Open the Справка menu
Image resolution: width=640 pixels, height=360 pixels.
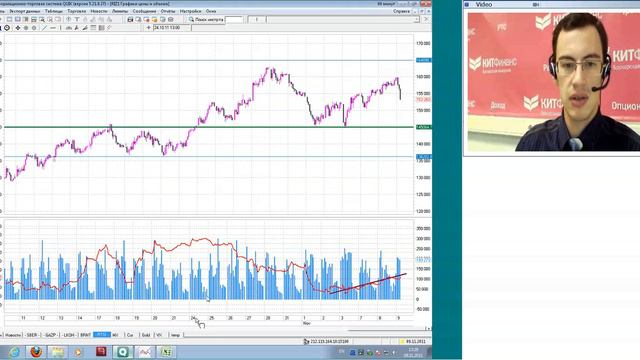click(401, 11)
